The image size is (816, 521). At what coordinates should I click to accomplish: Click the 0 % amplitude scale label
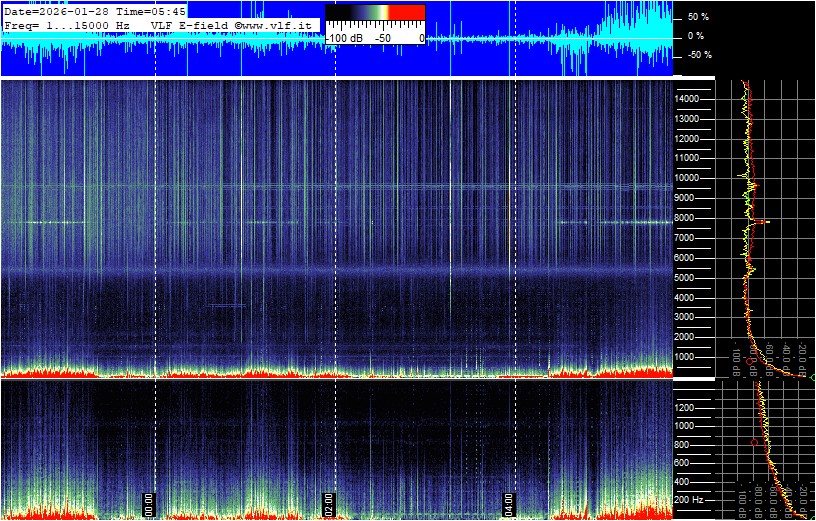pos(697,36)
